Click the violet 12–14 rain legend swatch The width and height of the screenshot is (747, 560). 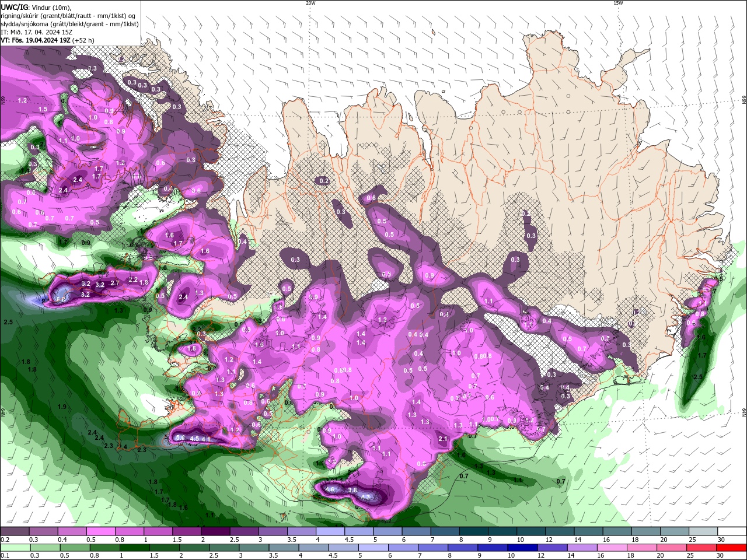tap(552, 548)
